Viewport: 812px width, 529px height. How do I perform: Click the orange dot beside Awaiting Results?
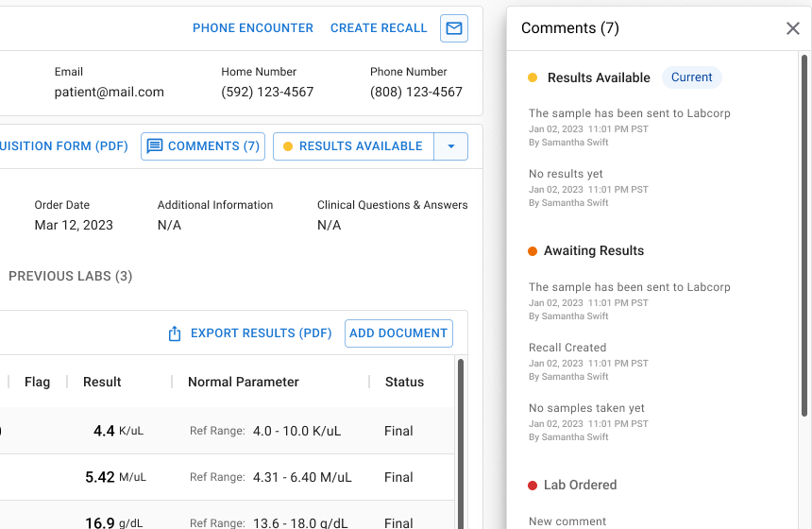pyautogui.click(x=533, y=251)
